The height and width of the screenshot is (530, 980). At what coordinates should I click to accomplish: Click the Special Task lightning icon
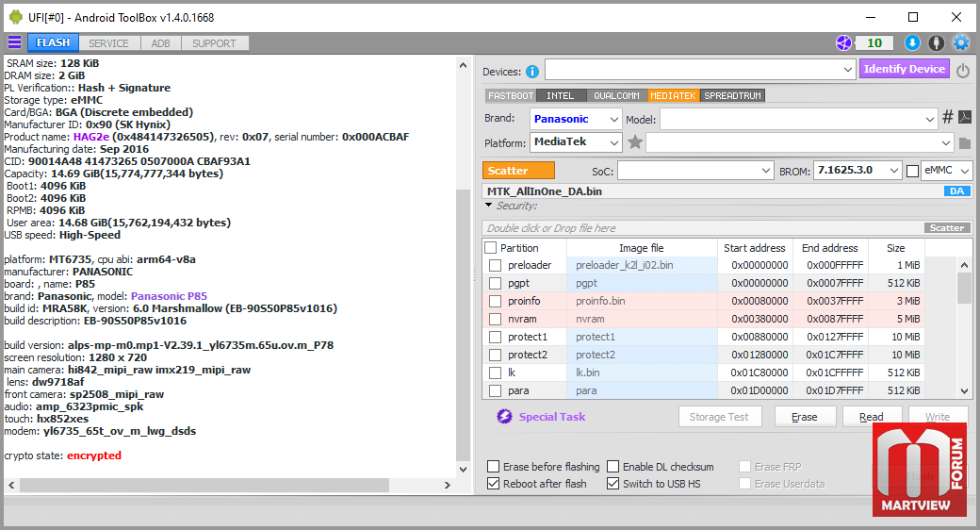[504, 416]
